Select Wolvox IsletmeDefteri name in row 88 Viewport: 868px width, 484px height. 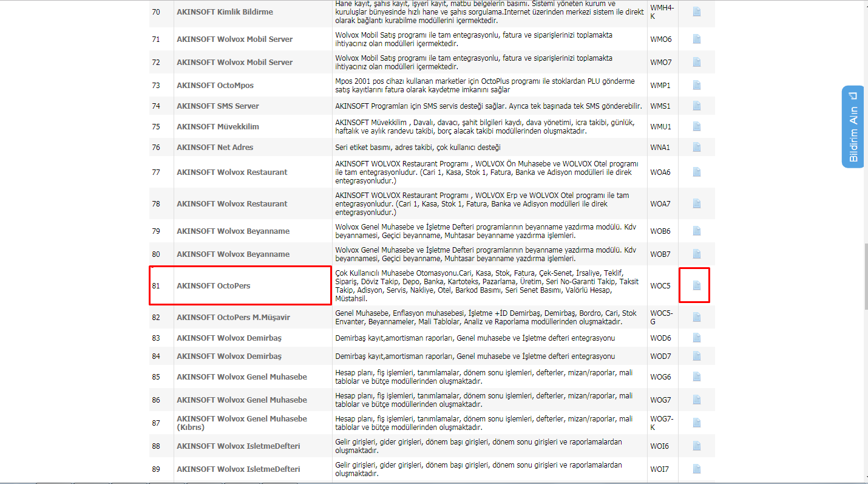click(x=238, y=446)
